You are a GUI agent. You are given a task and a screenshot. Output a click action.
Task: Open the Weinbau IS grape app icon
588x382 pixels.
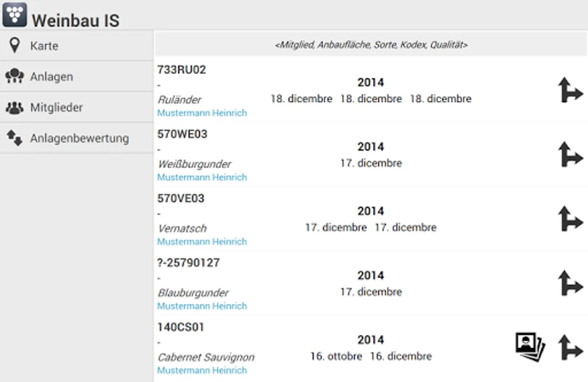pyautogui.click(x=14, y=14)
